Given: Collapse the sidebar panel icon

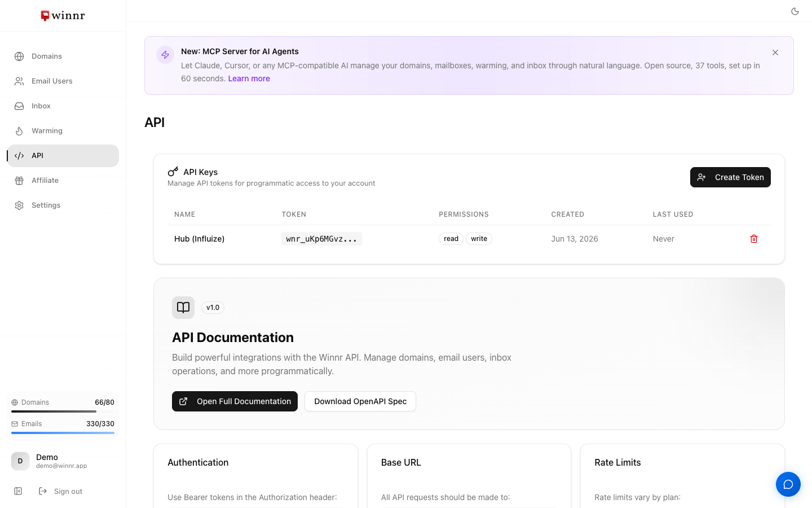Looking at the screenshot, I should pyautogui.click(x=18, y=491).
